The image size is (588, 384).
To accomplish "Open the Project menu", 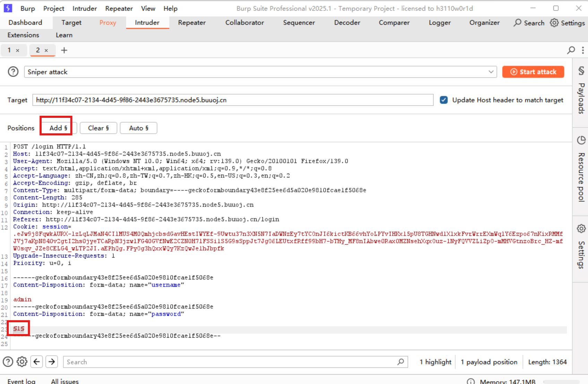I will (54, 8).
